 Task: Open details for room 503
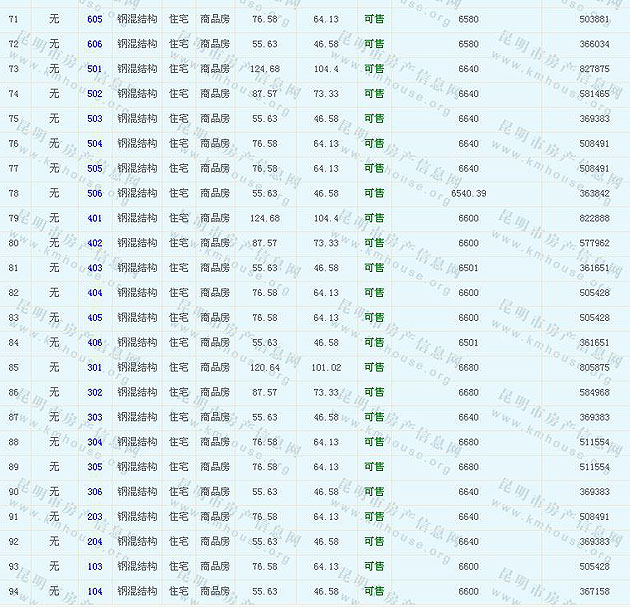tap(95, 119)
